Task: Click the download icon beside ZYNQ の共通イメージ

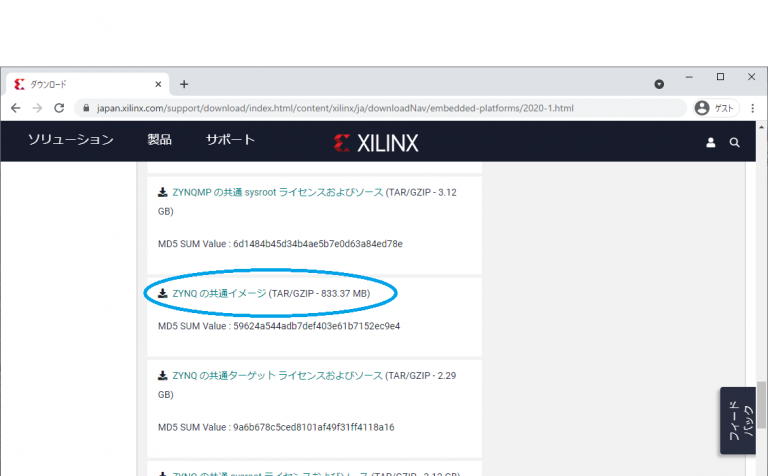Action: [x=163, y=293]
